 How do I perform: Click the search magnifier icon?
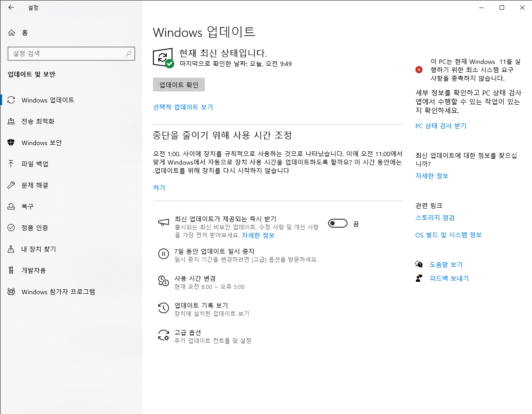(x=129, y=54)
